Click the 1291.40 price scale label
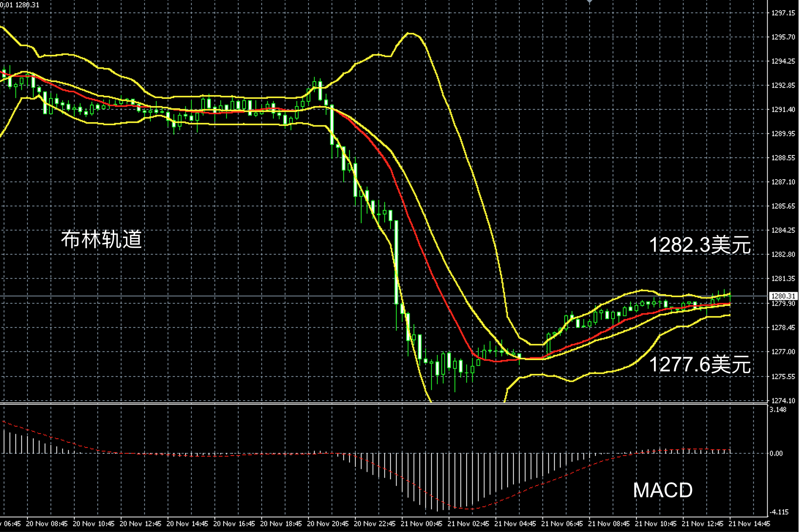The height and width of the screenshot is (532, 800). [x=783, y=109]
